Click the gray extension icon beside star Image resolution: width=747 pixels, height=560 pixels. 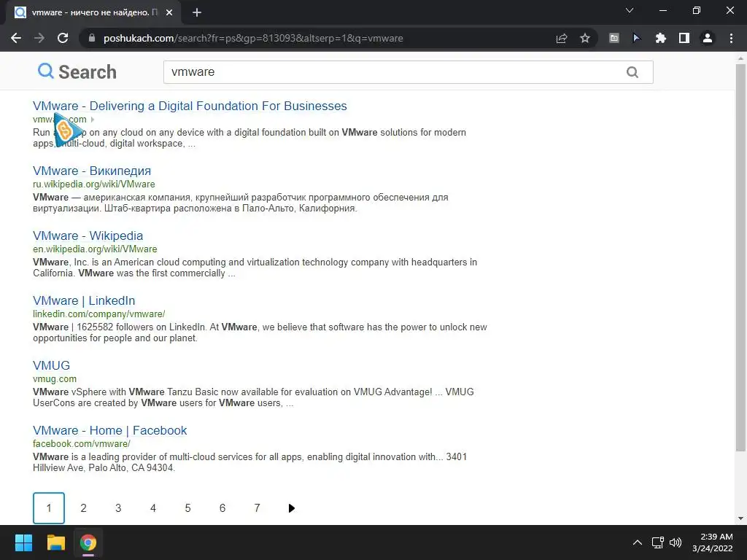tap(614, 38)
